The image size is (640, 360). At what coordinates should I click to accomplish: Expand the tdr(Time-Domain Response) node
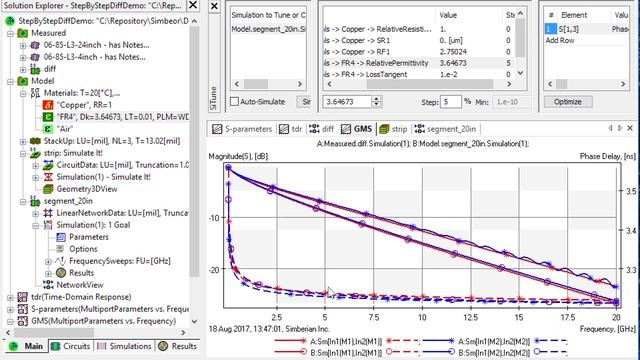(11, 298)
